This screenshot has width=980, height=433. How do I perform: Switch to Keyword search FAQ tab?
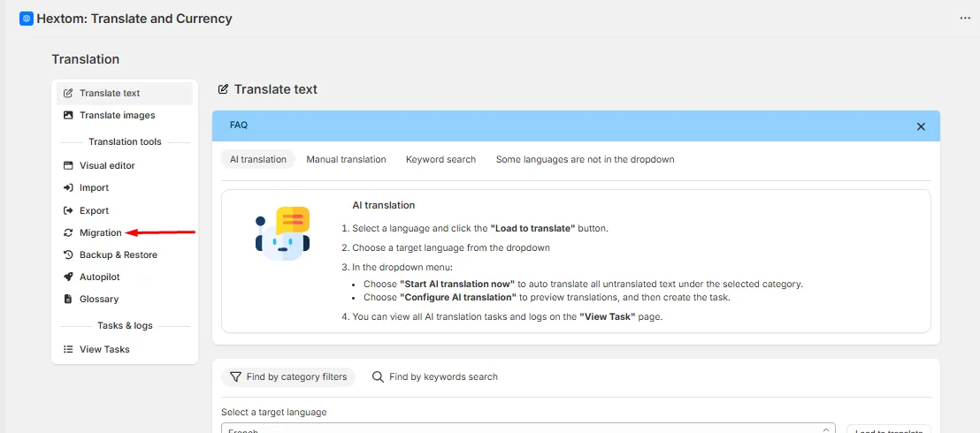tap(440, 159)
